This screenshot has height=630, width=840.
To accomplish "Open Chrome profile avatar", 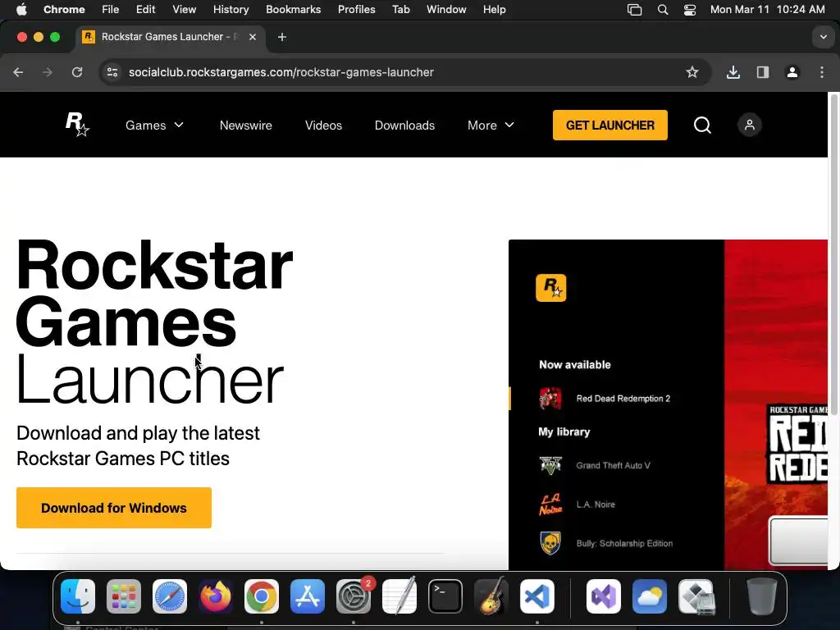I will (x=792, y=72).
